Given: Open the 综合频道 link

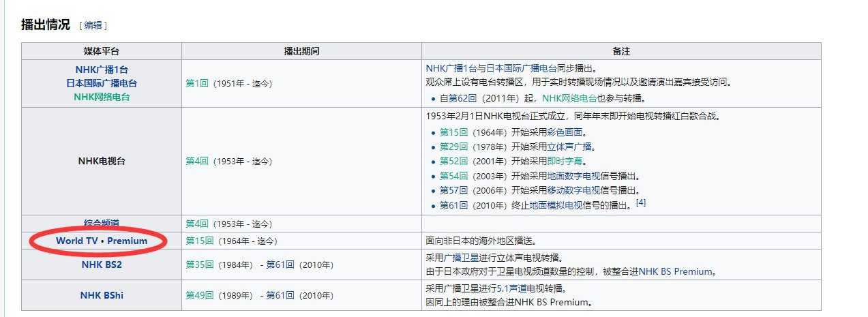Looking at the screenshot, I should pyautogui.click(x=102, y=223).
